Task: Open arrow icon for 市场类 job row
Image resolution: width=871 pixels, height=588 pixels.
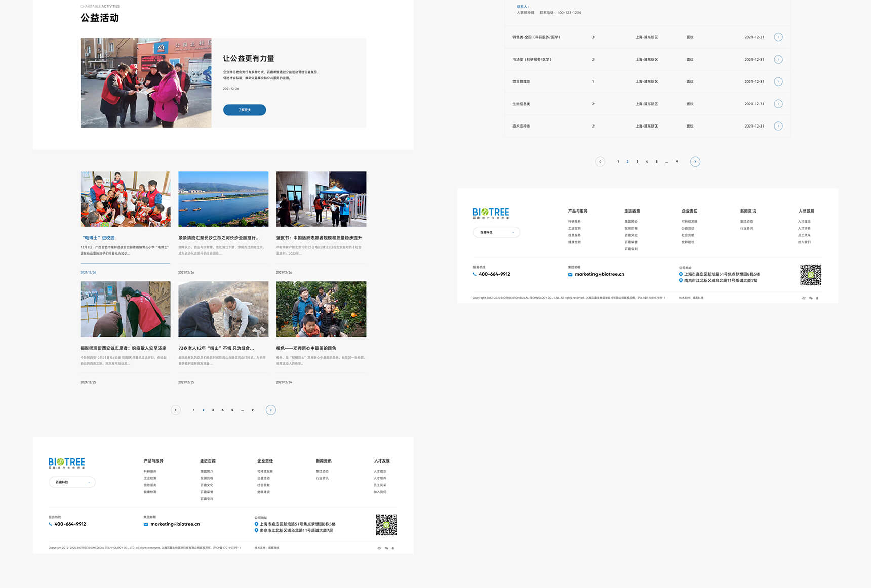Action: [778, 60]
